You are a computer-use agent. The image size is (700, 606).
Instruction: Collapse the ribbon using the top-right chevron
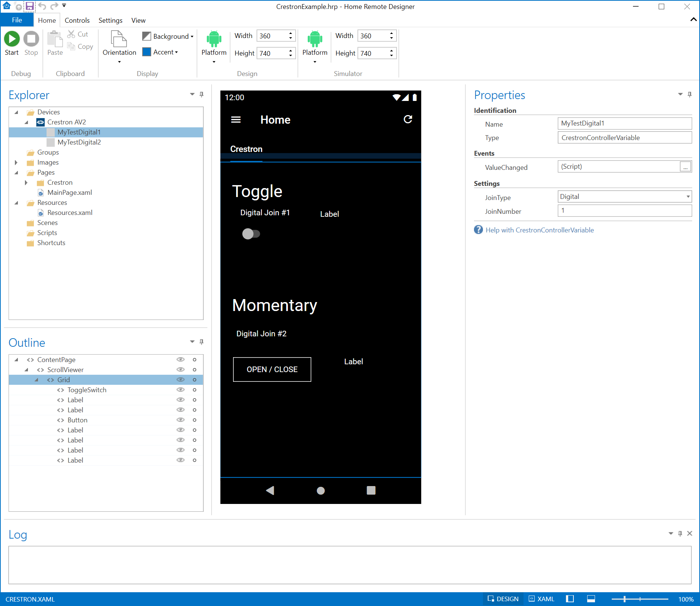click(693, 19)
